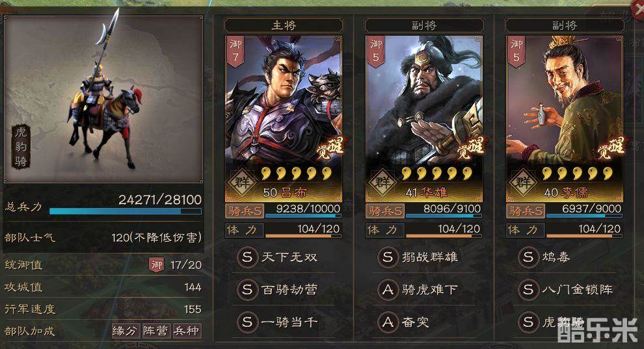The height and width of the screenshot is (349, 644).
Task: Click the red 御 icon beside 17/20
Action: 157,265
